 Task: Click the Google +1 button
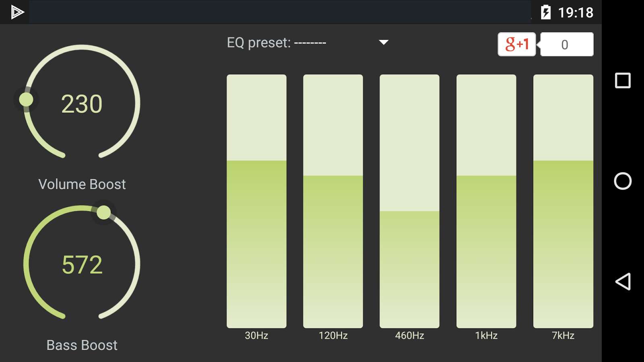pyautogui.click(x=517, y=44)
